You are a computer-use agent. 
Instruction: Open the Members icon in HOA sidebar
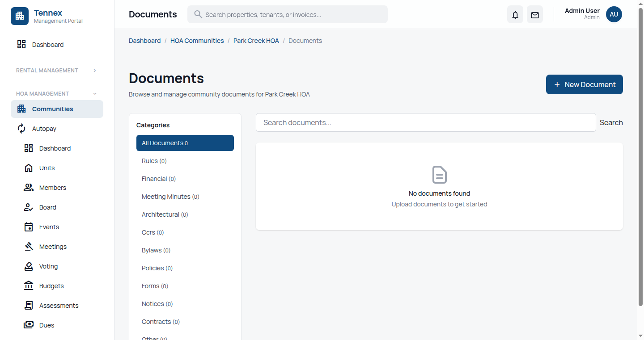pyautogui.click(x=29, y=187)
